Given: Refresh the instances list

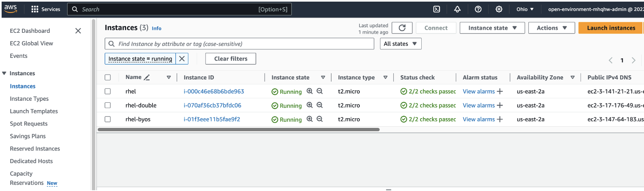Looking at the screenshot, I should click(x=402, y=28).
